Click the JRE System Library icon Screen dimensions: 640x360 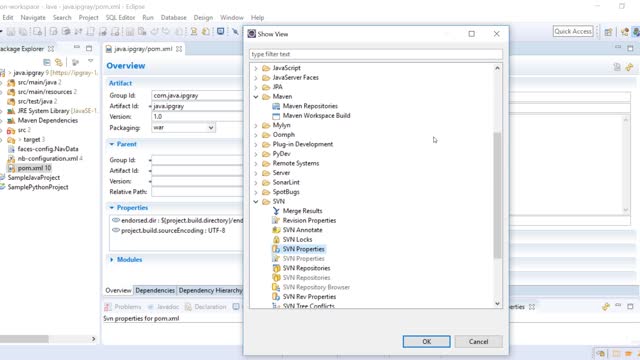click(x=11, y=111)
